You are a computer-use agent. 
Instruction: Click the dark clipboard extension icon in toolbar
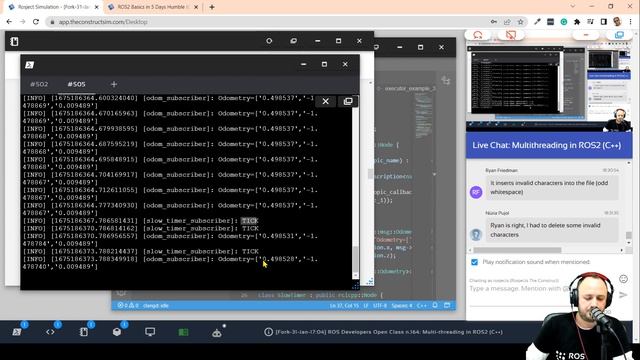click(x=550, y=22)
